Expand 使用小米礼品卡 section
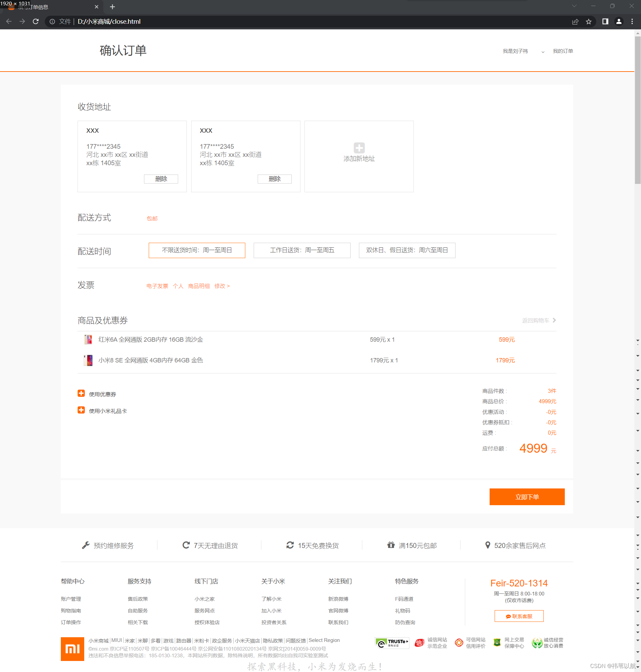The image size is (641, 672). tap(108, 411)
